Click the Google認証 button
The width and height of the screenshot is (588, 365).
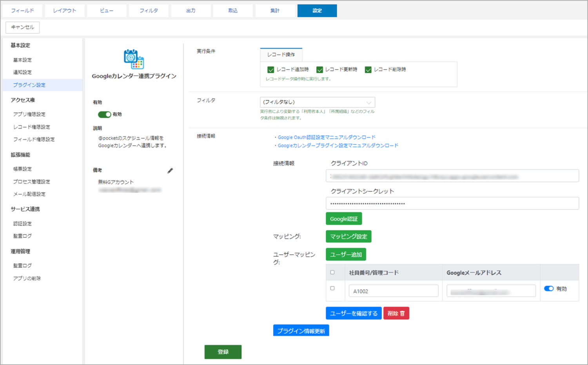[344, 219]
